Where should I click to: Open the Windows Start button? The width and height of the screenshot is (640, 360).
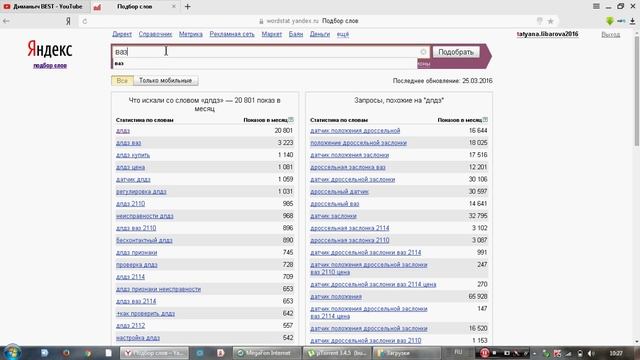coord(12,353)
